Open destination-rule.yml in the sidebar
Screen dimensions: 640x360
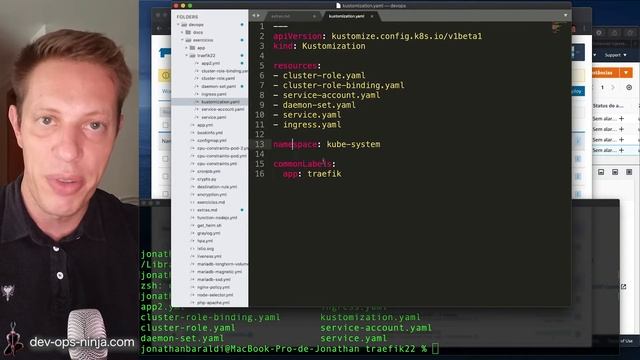(x=217, y=187)
